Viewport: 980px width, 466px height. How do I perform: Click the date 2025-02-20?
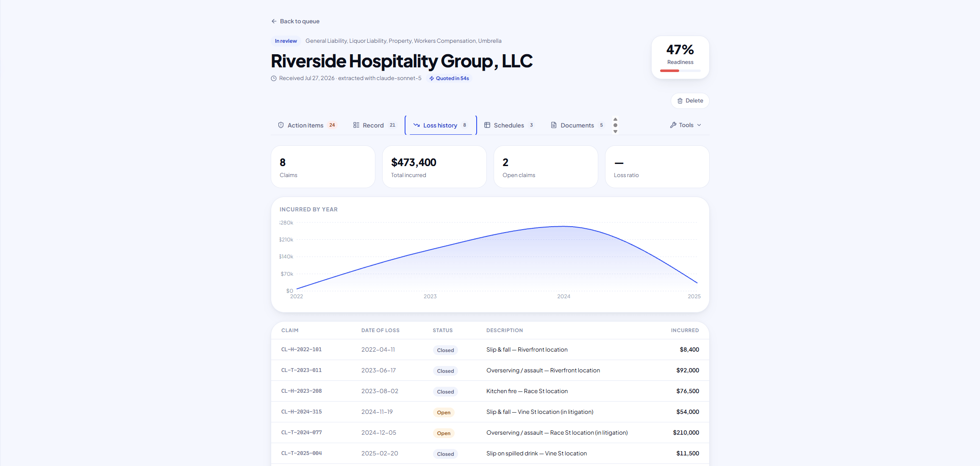380,454
